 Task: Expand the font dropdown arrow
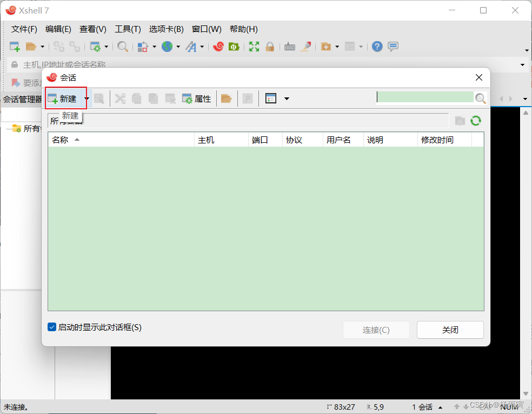coord(202,47)
